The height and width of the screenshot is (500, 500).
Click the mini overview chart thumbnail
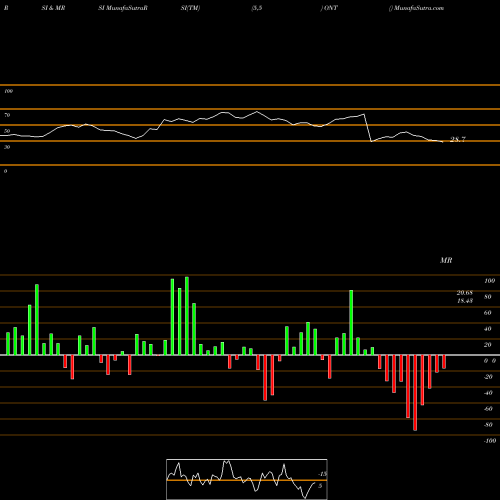[x=247, y=479]
